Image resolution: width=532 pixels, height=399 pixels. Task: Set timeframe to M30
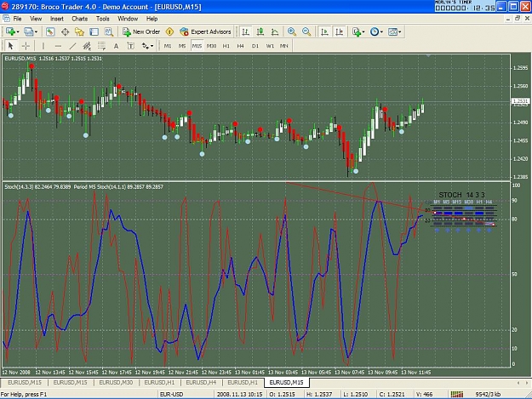point(211,46)
